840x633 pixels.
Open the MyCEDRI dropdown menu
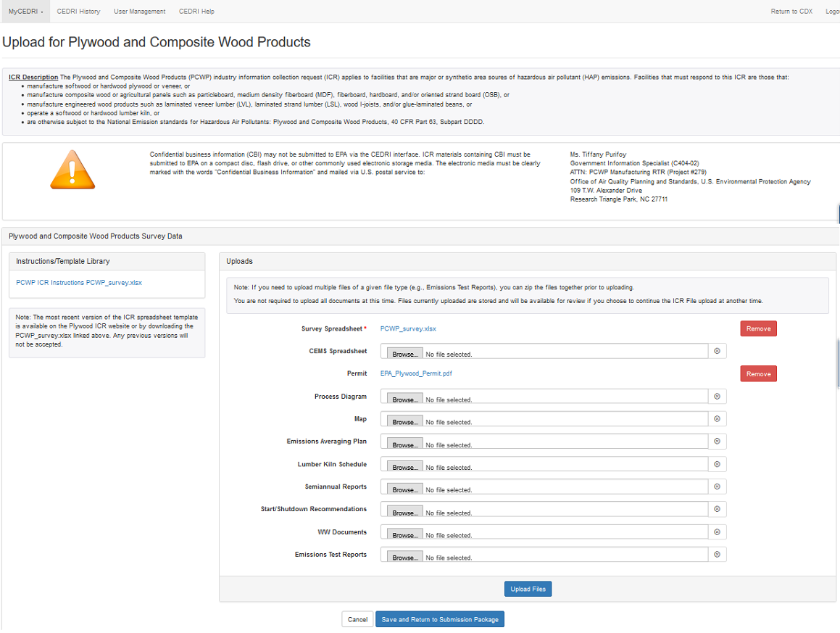[26, 12]
